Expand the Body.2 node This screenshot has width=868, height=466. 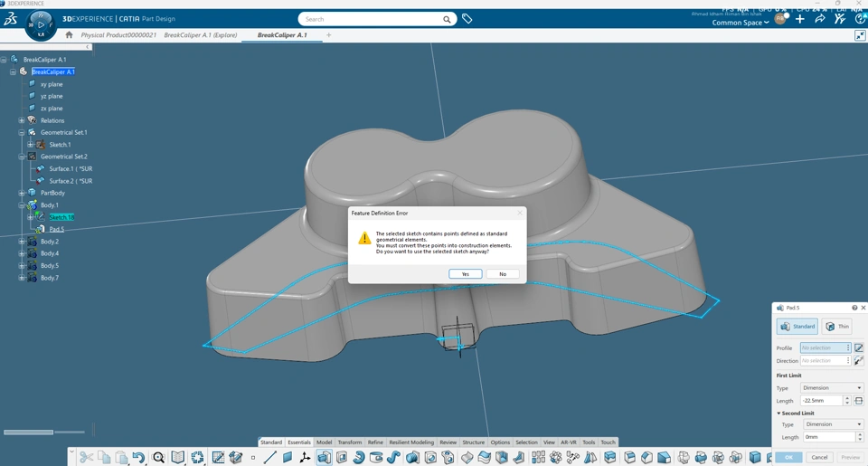22,242
